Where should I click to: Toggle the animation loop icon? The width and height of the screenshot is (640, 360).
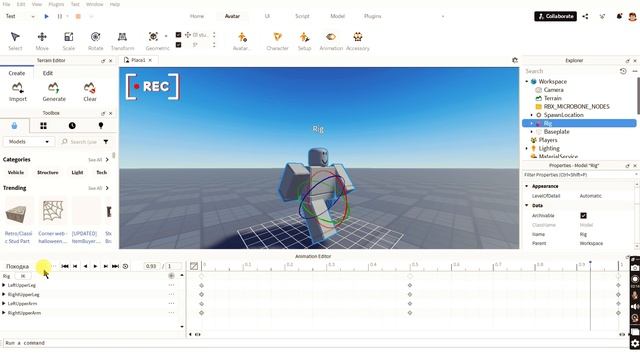coord(125,266)
